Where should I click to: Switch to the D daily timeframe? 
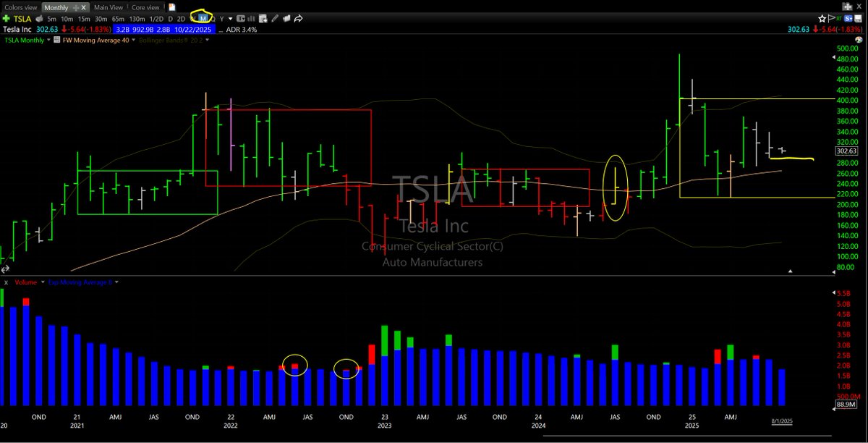[x=171, y=18]
